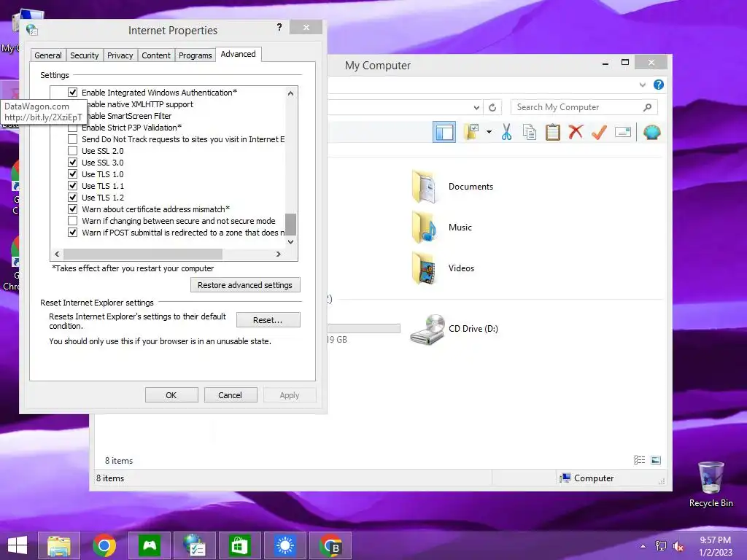Open the Videos folder

click(443, 268)
